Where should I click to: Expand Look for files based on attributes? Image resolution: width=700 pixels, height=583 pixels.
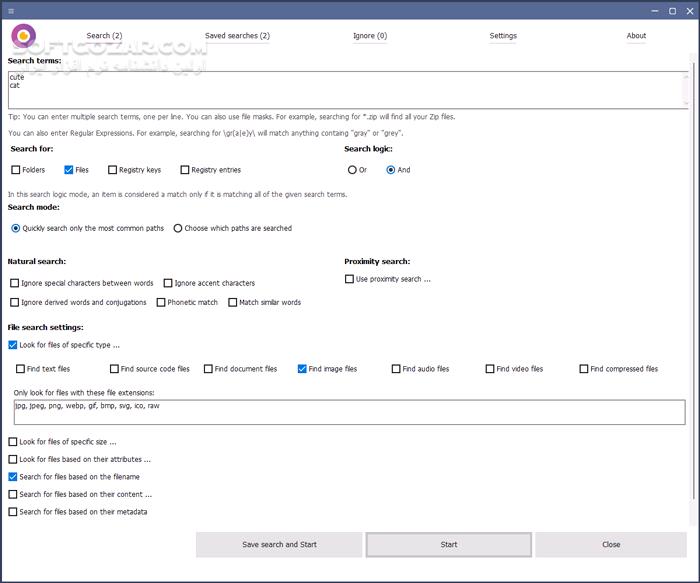(x=13, y=459)
